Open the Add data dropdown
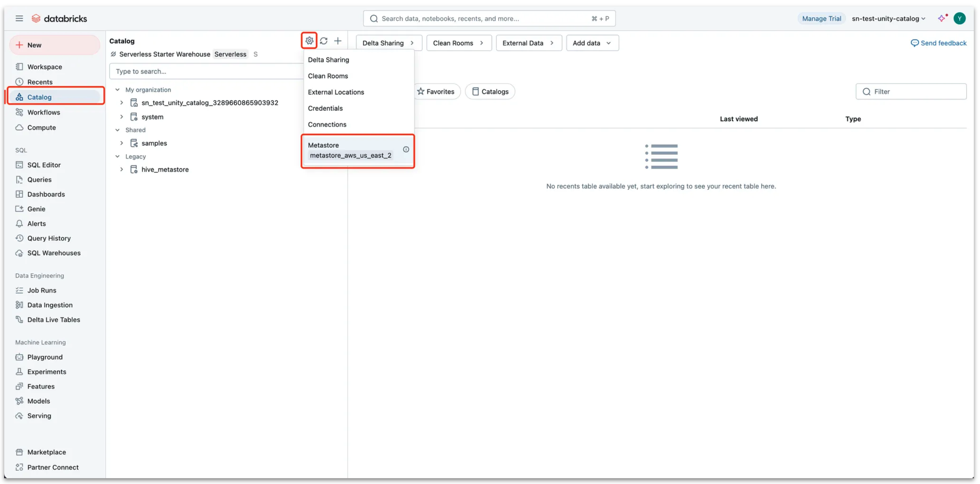The image size is (980, 484). coord(592,43)
